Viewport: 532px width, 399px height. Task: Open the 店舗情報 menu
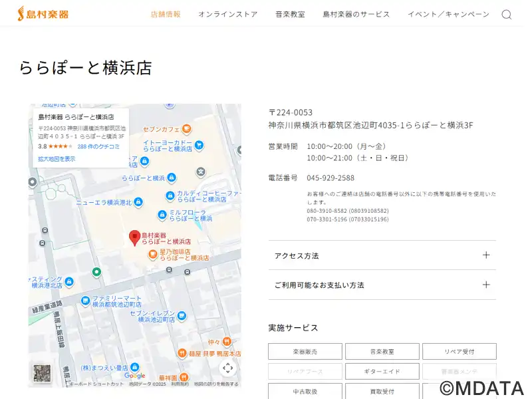pyautogui.click(x=166, y=14)
